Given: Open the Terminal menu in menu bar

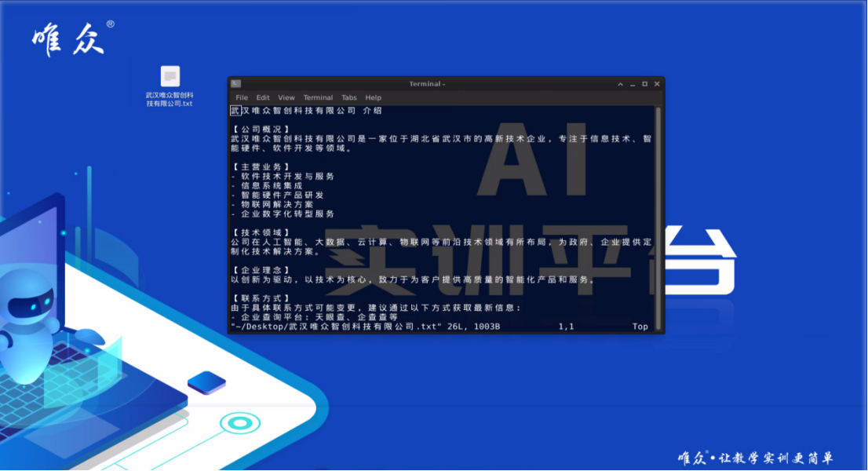Looking at the screenshot, I should click(x=318, y=97).
